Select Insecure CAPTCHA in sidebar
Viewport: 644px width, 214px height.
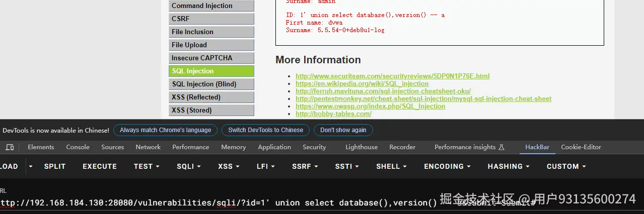click(211, 58)
